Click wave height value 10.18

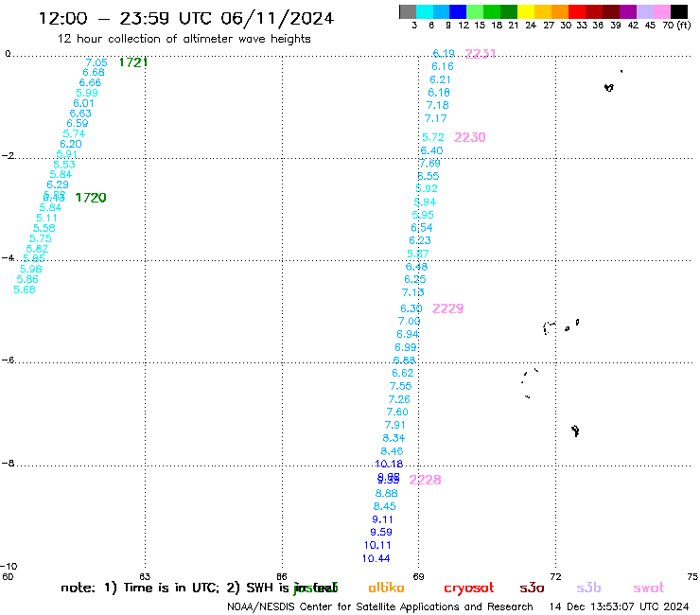point(390,464)
